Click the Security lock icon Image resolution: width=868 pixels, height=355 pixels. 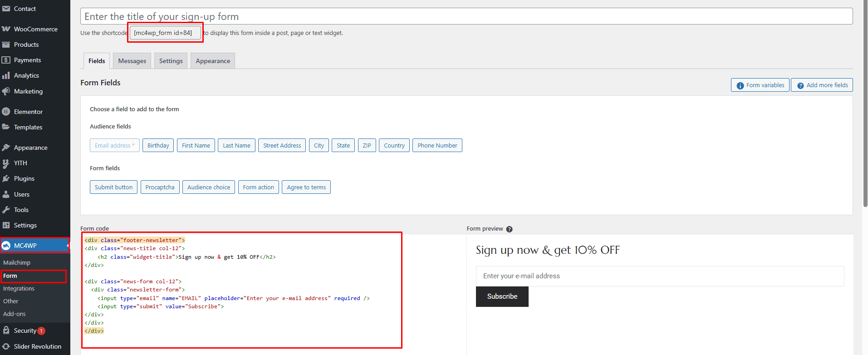[x=6, y=330]
